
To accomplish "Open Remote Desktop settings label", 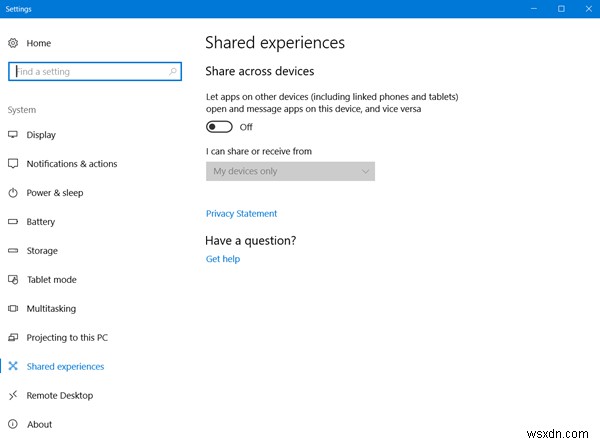I will 60,395.
